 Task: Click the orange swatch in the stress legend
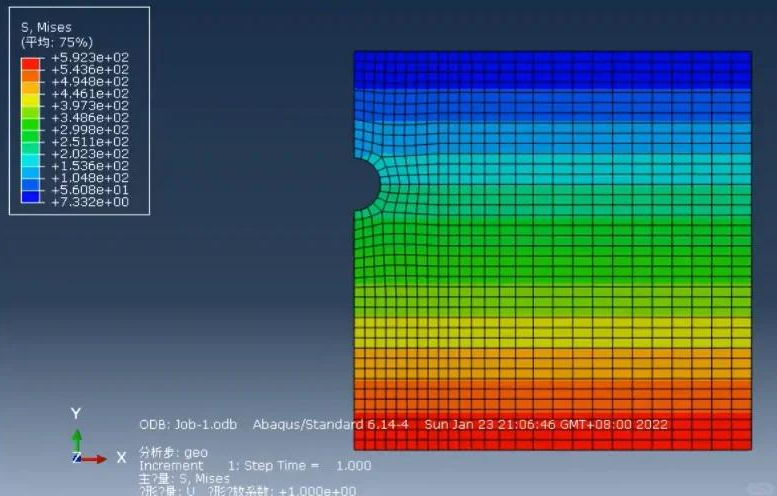point(30,76)
